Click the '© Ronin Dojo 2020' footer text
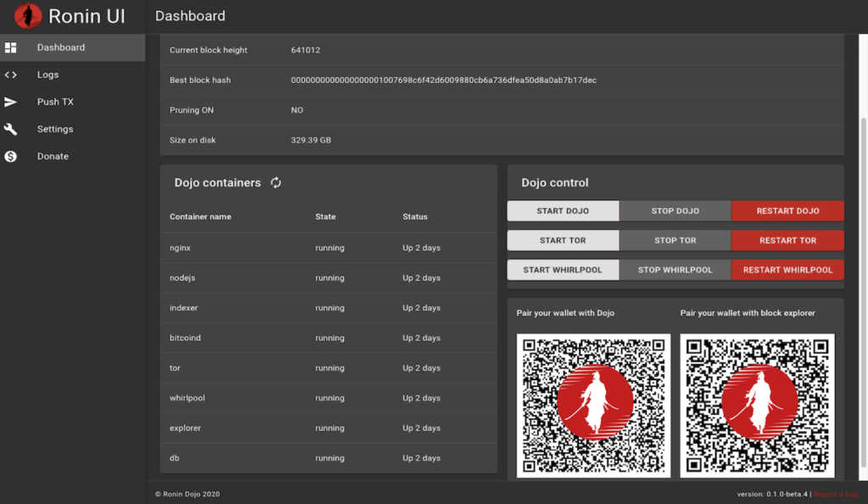The height and width of the screenshot is (504, 868). pyautogui.click(x=187, y=494)
